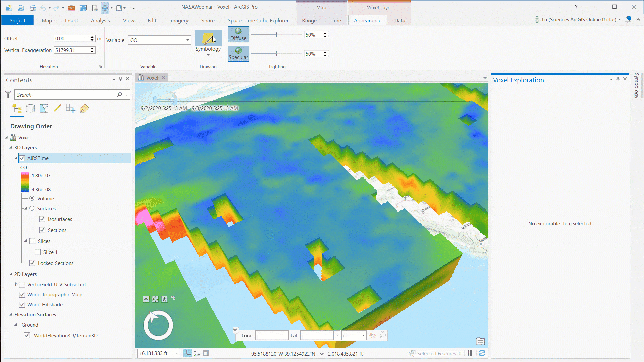Toggle Isosurfaces checkbox on

(42, 219)
